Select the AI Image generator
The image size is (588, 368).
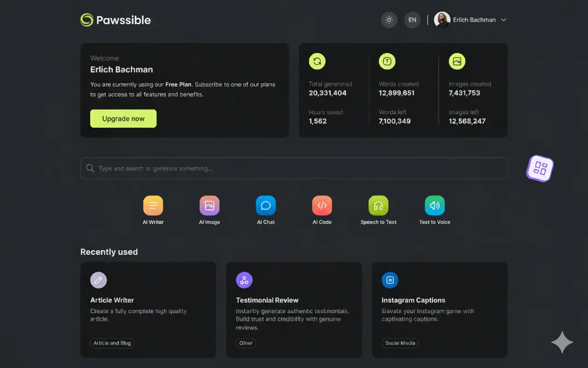[x=209, y=206]
